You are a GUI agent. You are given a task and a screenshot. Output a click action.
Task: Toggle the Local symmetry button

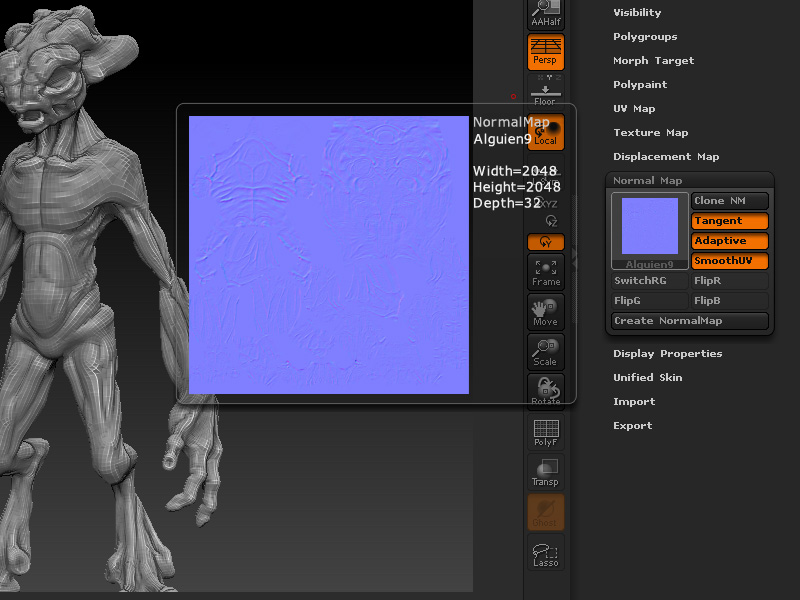(x=545, y=132)
